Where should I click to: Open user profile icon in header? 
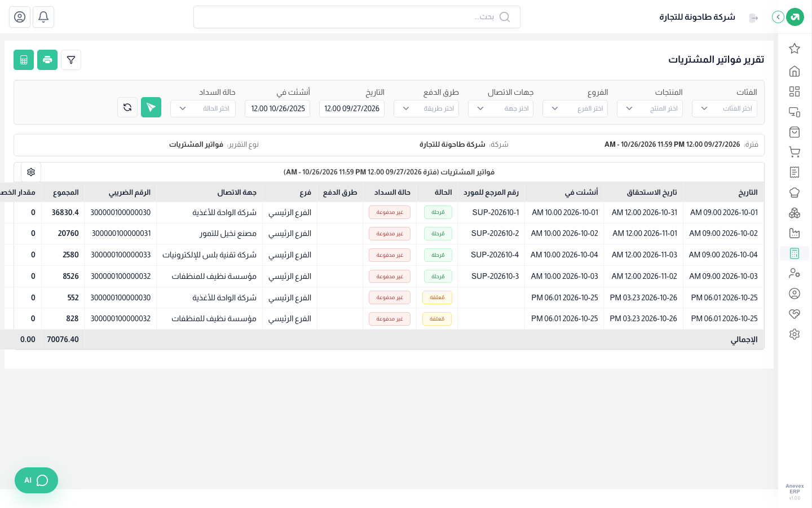20,17
